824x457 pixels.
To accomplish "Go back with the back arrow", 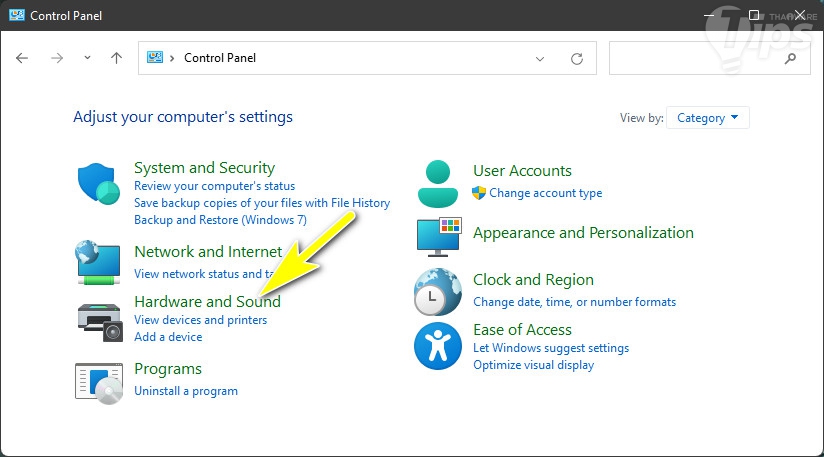I will [23, 58].
